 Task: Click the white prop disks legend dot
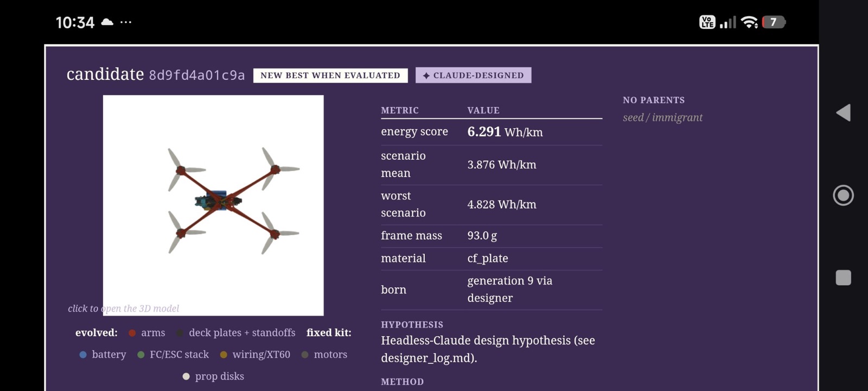click(186, 376)
